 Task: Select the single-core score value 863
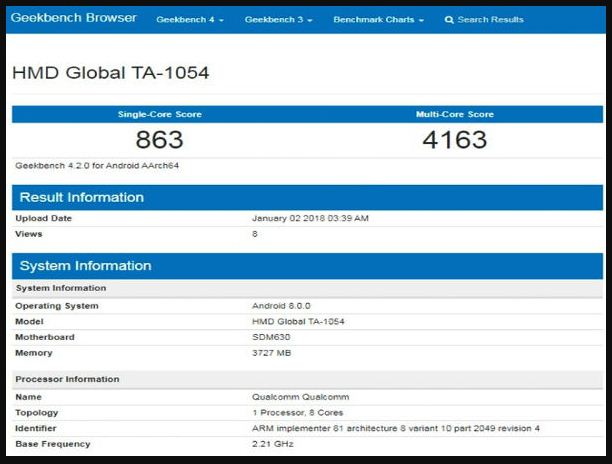point(159,140)
